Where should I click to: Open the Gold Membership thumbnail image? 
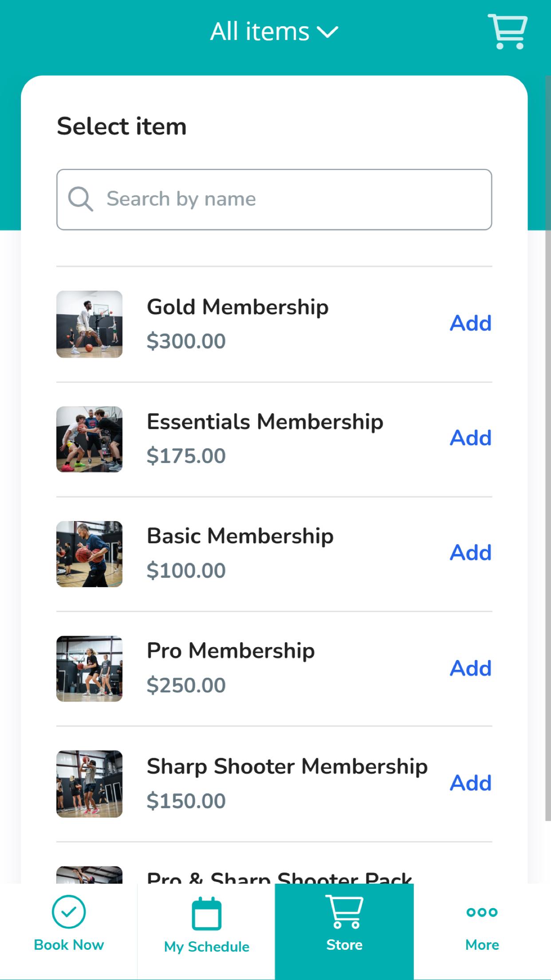point(89,324)
